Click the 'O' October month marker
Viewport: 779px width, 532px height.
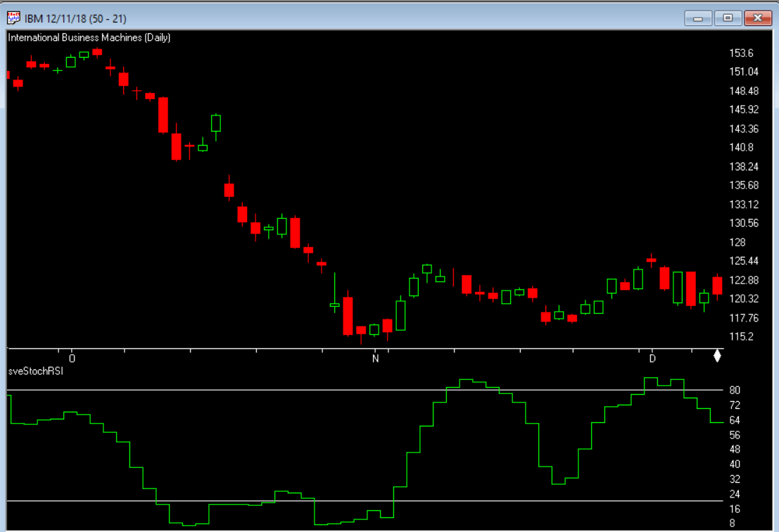coord(72,359)
